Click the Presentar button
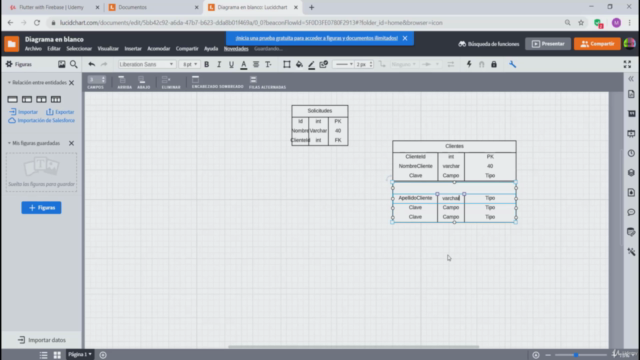This screenshot has height=360, width=640. 548,44
